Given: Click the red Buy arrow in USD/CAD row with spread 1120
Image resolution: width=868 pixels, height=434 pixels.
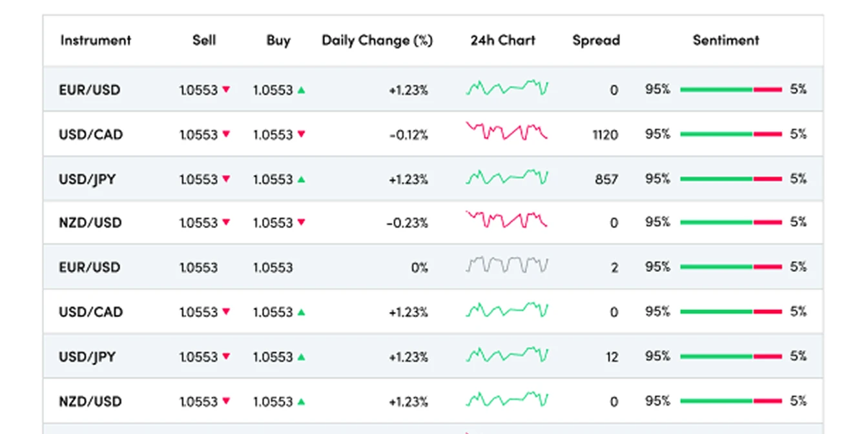Looking at the screenshot, I should pos(301,134).
